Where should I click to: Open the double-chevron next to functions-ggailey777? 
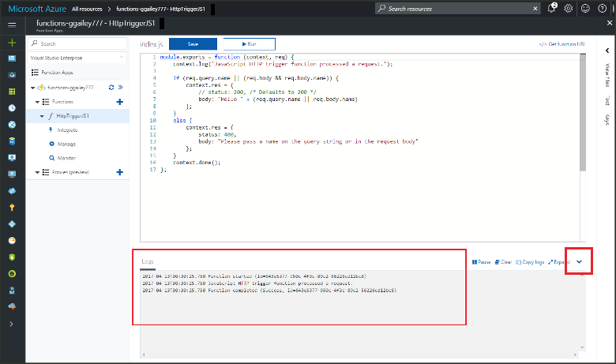pyautogui.click(x=121, y=88)
